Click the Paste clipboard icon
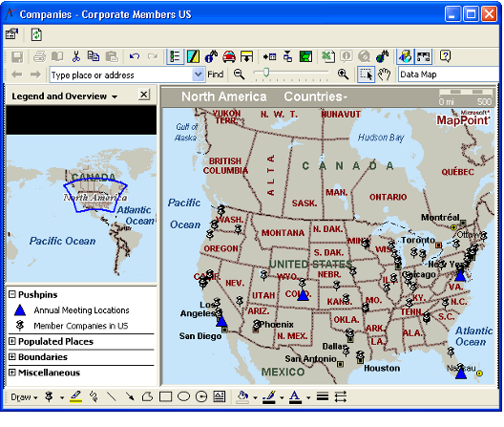This screenshot has height=427, width=504. pyautogui.click(x=112, y=56)
